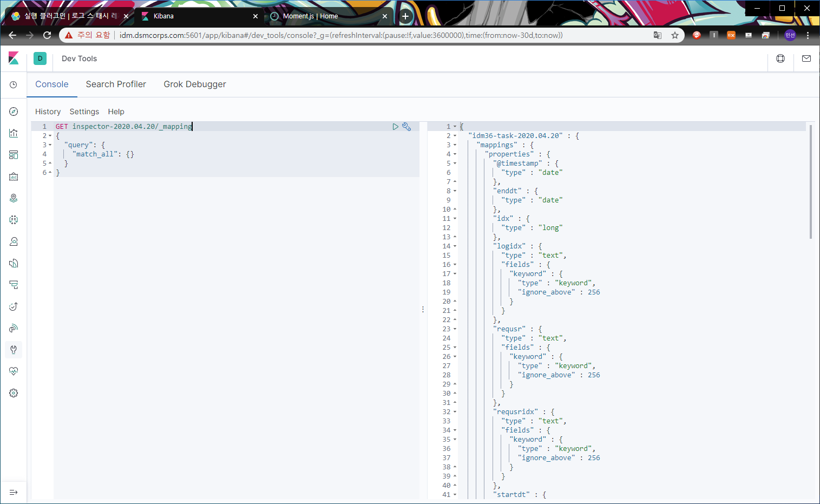Open the request wrench options icon
The width and height of the screenshot is (820, 504).
(x=406, y=127)
